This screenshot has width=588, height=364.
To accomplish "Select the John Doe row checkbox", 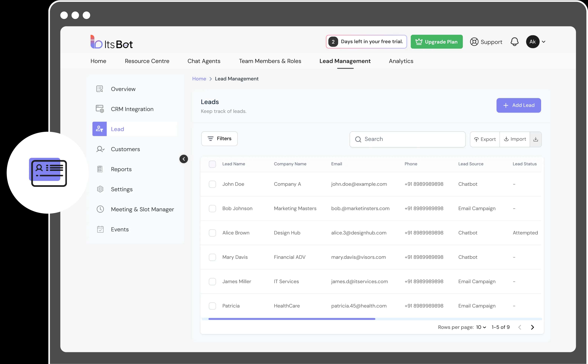I will pos(212,184).
